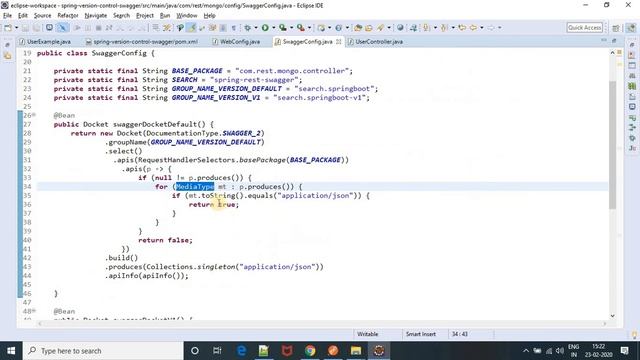Screen dimensions: 640x360
Task: Click the Open Perspective icon
Action: [x=616, y=28]
